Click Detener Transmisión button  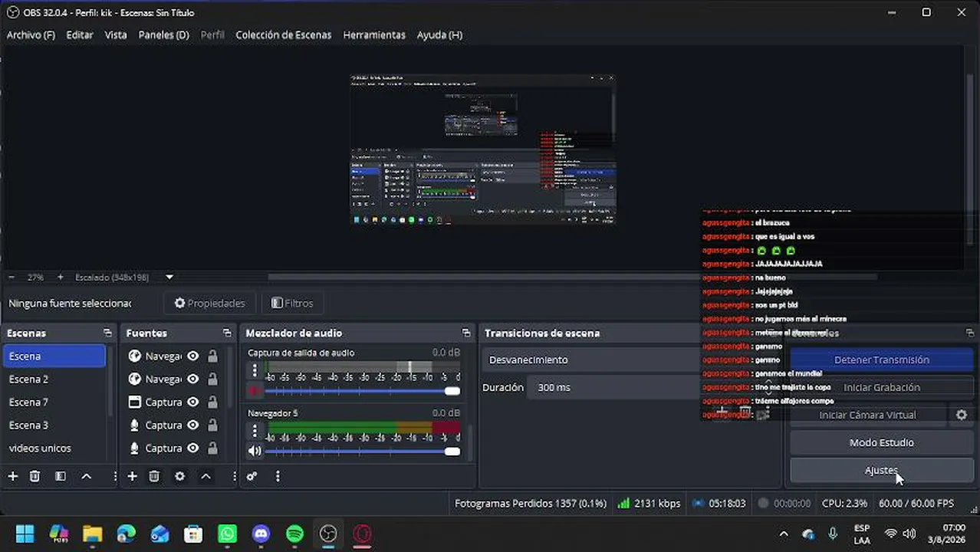[882, 360]
